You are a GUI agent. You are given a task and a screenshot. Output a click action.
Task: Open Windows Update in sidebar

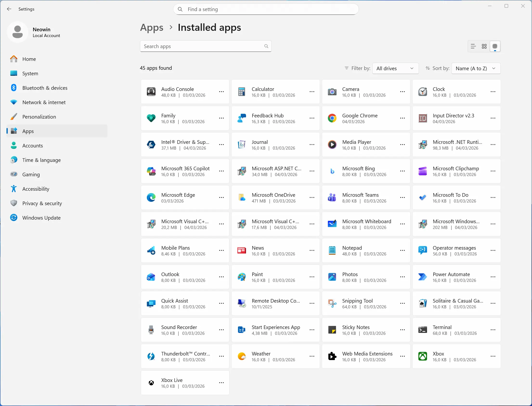[x=41, y=218]
